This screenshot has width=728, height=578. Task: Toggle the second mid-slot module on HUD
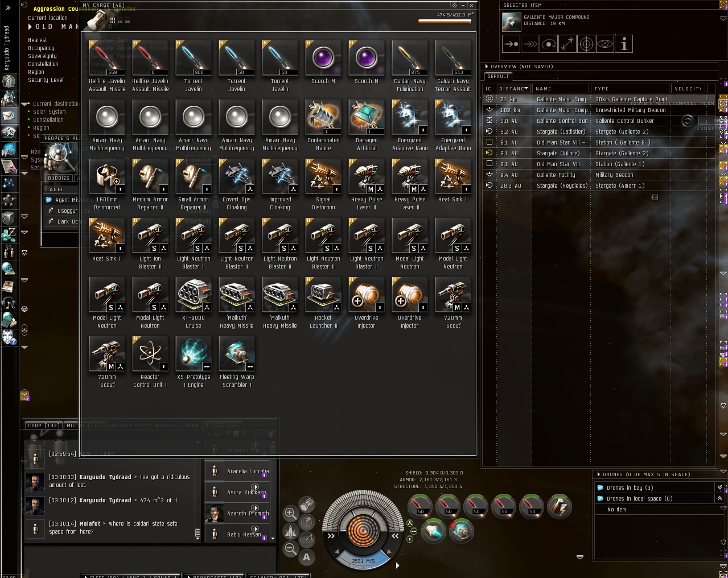coord(462,531)
